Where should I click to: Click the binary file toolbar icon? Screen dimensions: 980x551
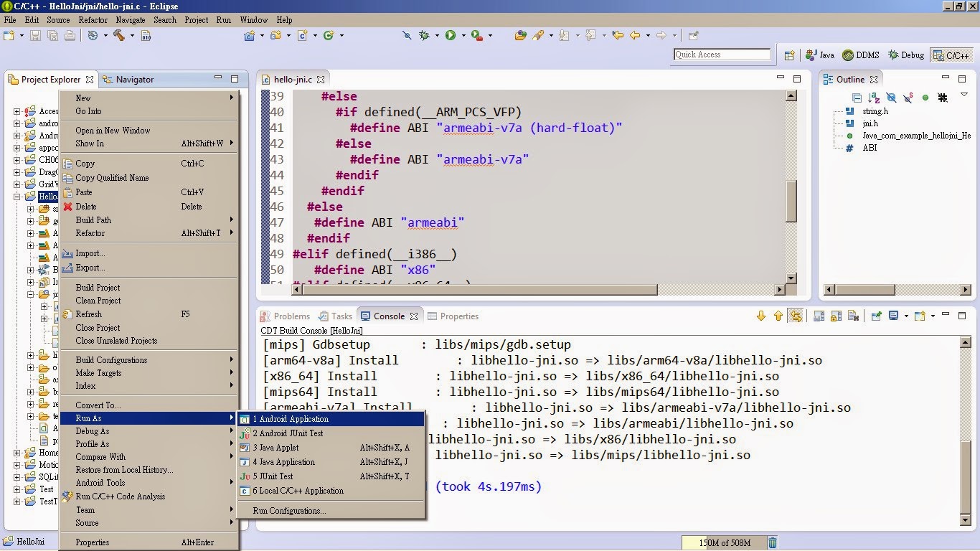[146, 35]
